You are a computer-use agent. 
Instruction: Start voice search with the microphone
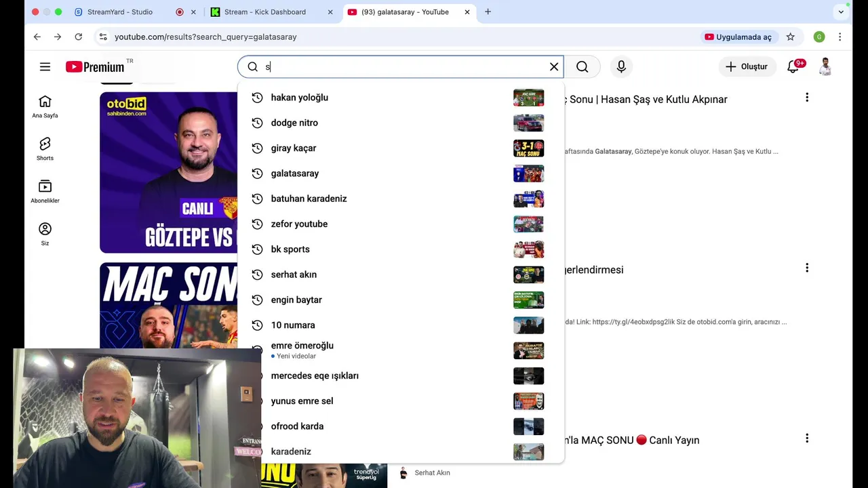click(x=621, y=66)
